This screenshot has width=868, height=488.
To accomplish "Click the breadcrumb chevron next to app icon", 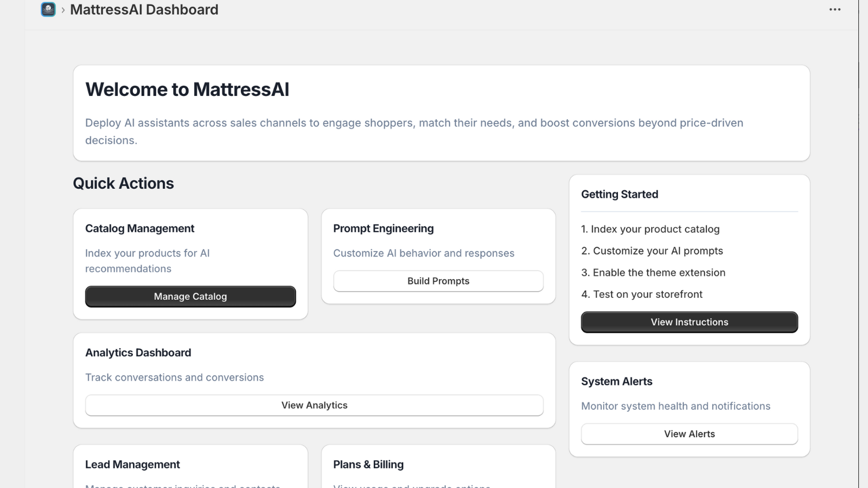I will click(x=63, y=9).
